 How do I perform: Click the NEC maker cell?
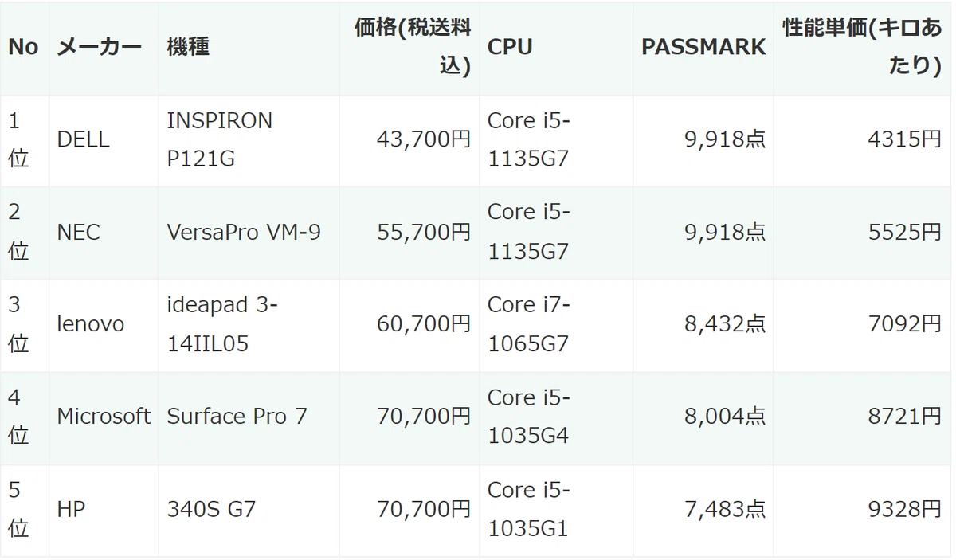[104, 233]
